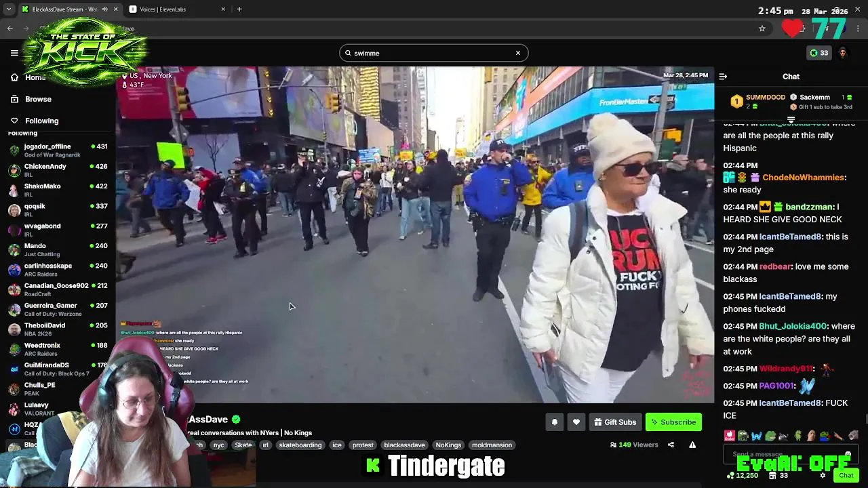The image size is (868, 488).
Task: Open chat settings gear icon
Action: (x=823, y=476)
